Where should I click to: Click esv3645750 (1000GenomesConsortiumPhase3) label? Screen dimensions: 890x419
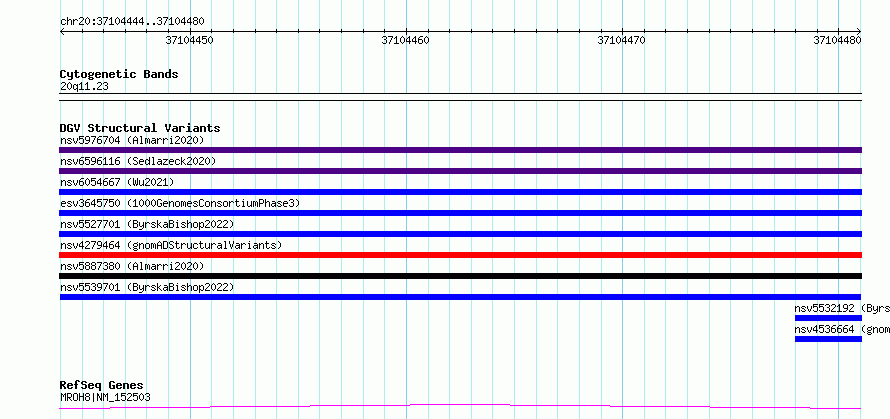(180, 203)
